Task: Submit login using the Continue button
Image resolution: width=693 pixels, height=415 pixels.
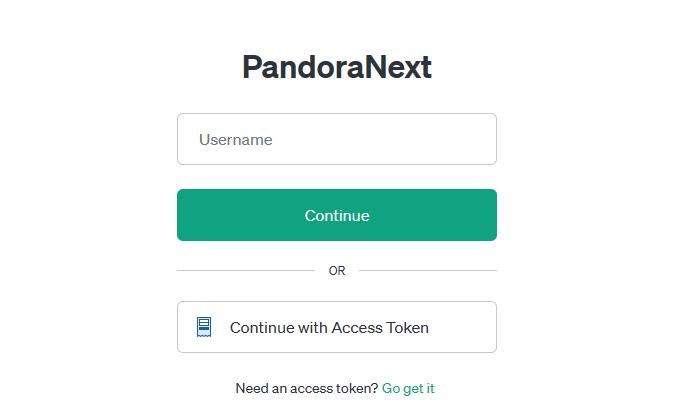Action: (336, 215)
